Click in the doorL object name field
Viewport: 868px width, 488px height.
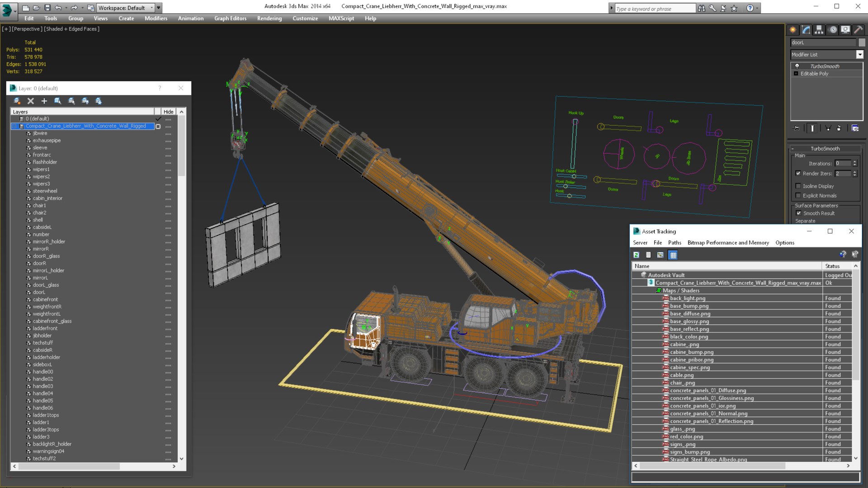[x=823, y=42]
